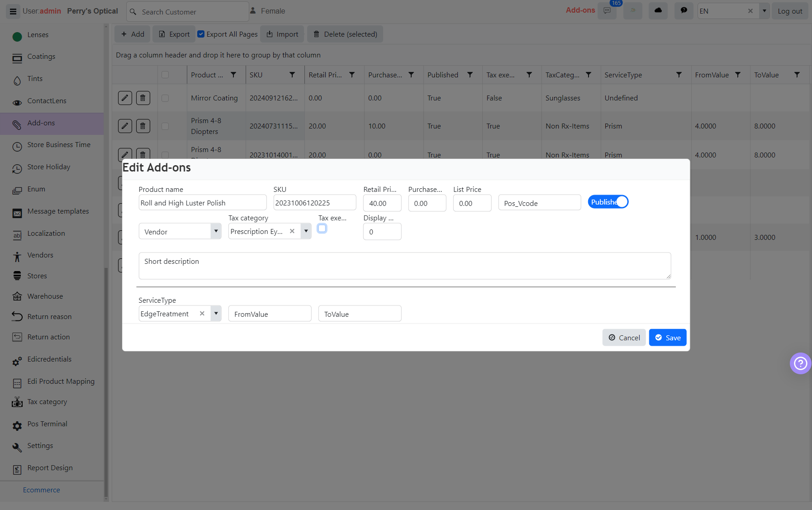Open the chat bubble icon in header
Viewport: 812px width, 510px height.
(684, 11)
